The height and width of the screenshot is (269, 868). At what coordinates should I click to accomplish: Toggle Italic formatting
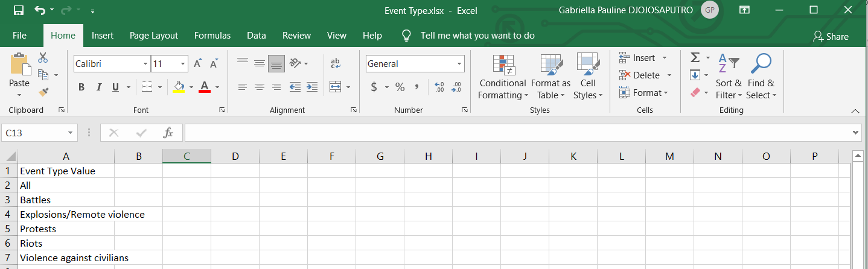pyautogui.click(x=98, y=87)
